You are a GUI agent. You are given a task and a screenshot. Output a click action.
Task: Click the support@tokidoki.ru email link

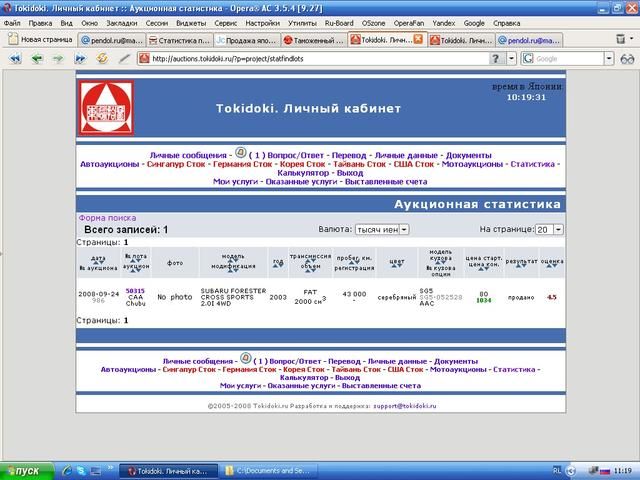point(404,406)
